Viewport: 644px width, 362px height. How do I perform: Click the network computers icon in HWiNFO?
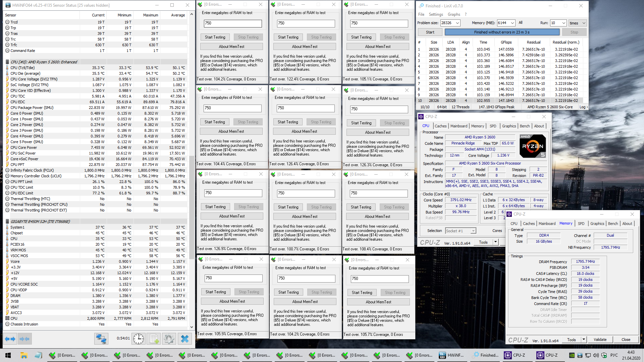point(101,339)
